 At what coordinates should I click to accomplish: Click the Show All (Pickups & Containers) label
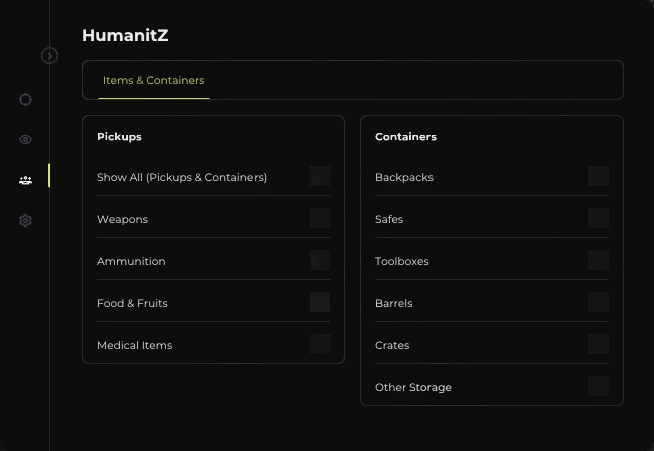[x=182, y=177]
